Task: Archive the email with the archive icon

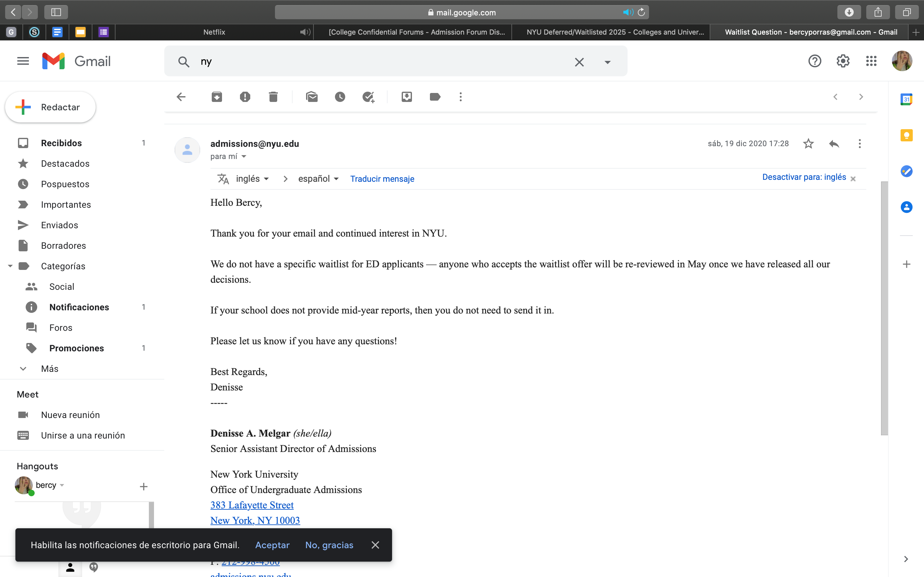Action: [217, 97]
